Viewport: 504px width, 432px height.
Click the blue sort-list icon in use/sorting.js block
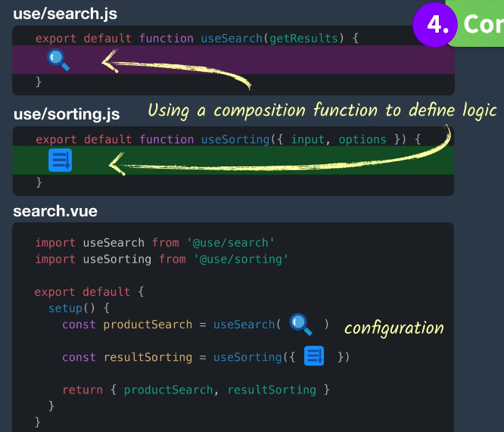[x=60, y=160]
